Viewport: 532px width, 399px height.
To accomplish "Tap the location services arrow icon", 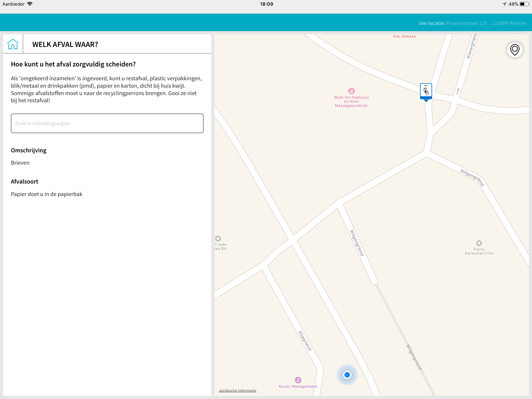I will 504,4.
